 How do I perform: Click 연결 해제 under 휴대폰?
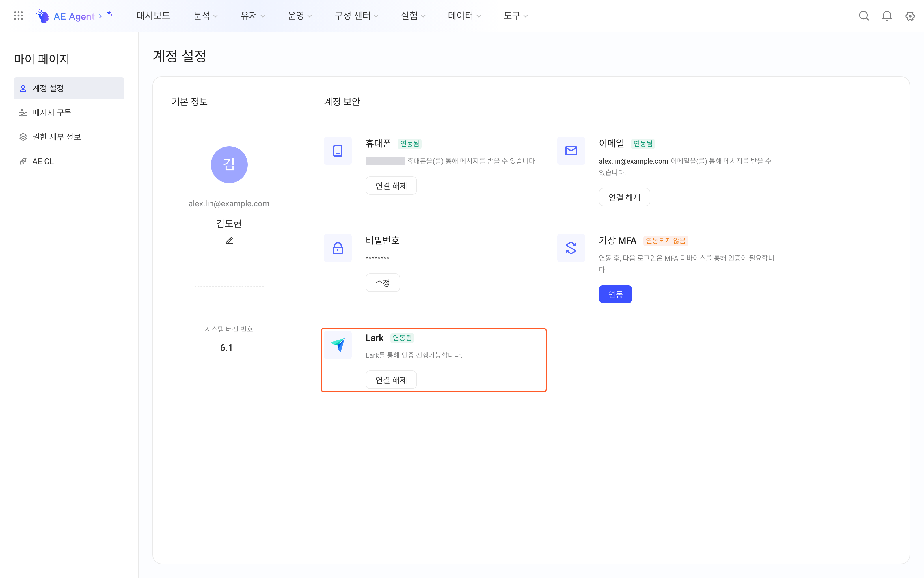tap(391, 186)
